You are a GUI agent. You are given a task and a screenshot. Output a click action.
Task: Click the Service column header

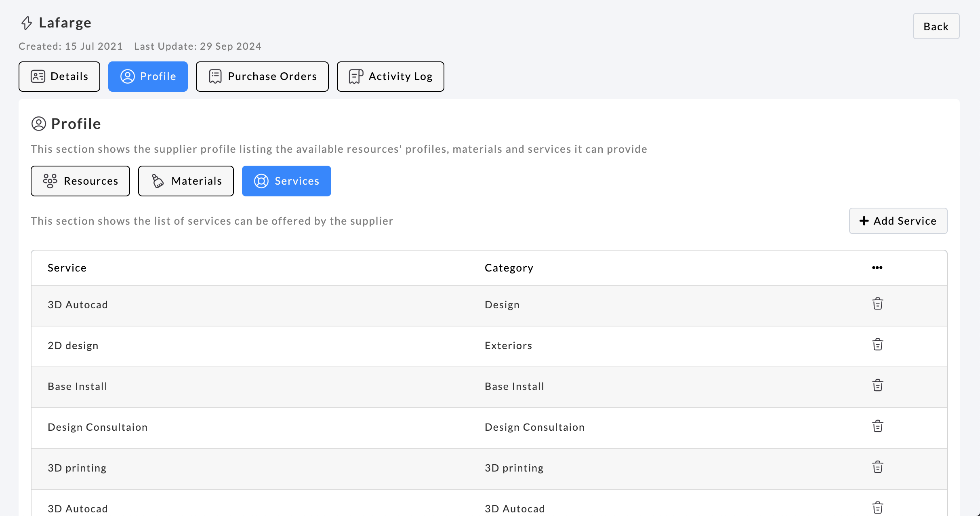pyautogui.click(x=67, y=268)
